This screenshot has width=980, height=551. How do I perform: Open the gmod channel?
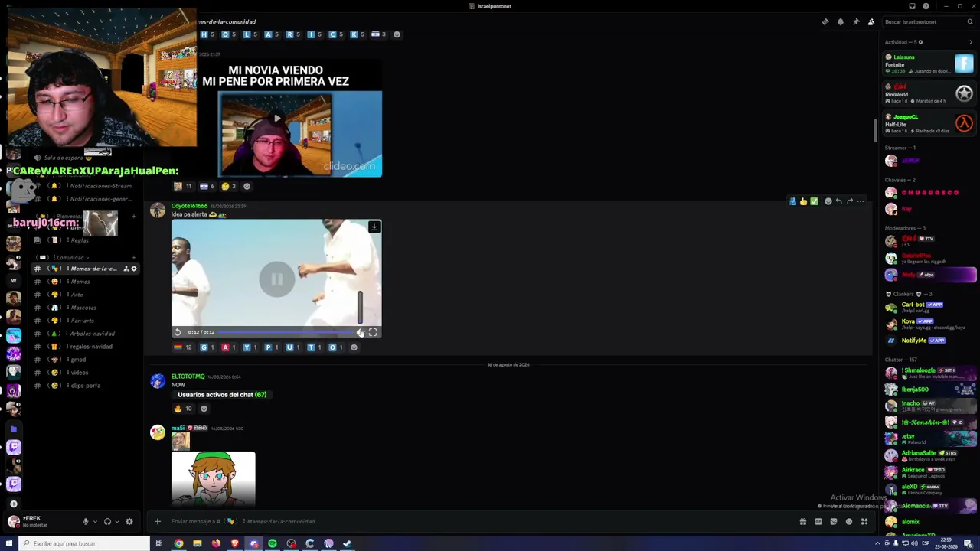pos(84,360)
